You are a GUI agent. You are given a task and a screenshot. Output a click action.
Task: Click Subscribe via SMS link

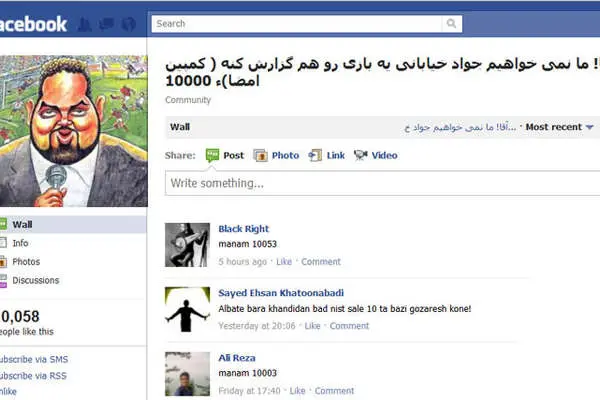(x=34, y=359)
